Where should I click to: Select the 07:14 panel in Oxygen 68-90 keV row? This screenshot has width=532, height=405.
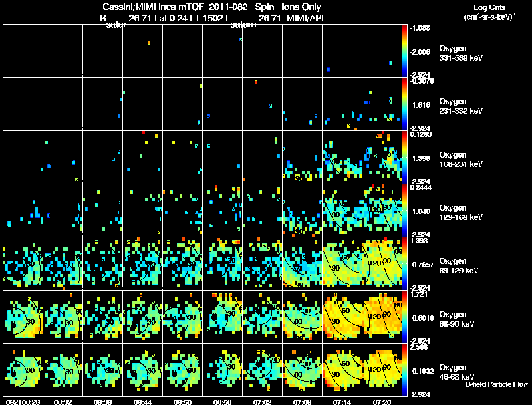(x=342, y=317)
